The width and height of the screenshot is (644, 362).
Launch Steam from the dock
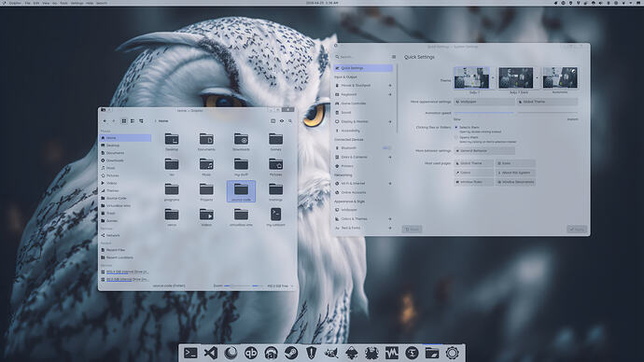coord(291,353)
